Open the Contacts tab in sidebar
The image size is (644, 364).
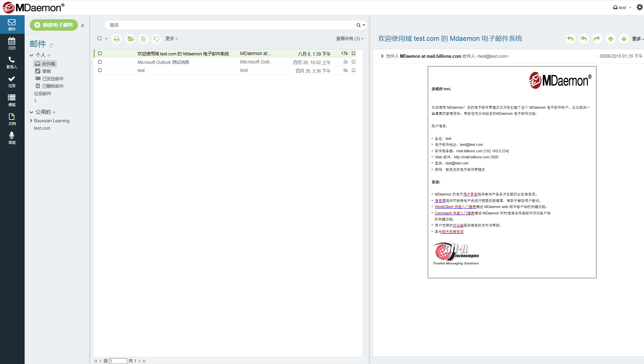(x=12, y=62)
